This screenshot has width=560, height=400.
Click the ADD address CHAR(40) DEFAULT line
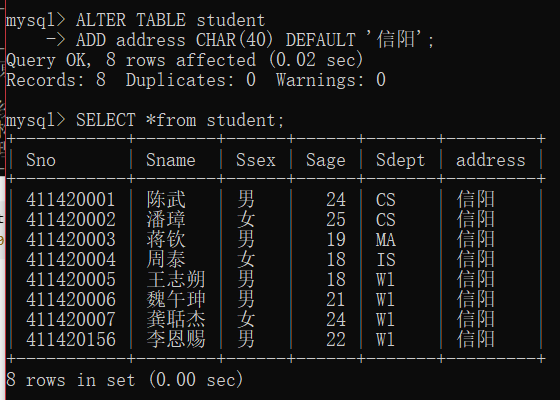240,40
